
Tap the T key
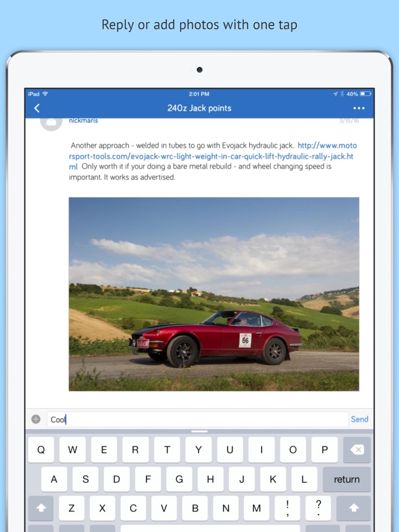pos(167,449)
